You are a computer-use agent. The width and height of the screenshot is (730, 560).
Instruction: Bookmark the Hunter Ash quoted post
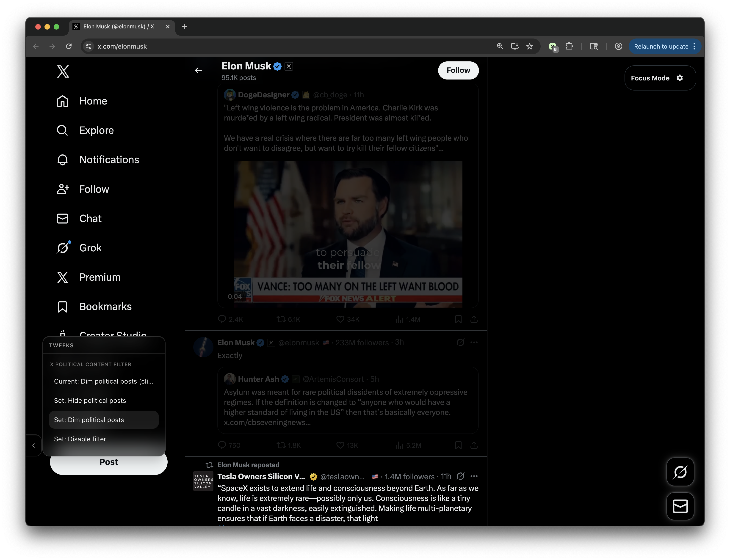tap(458, 445)
